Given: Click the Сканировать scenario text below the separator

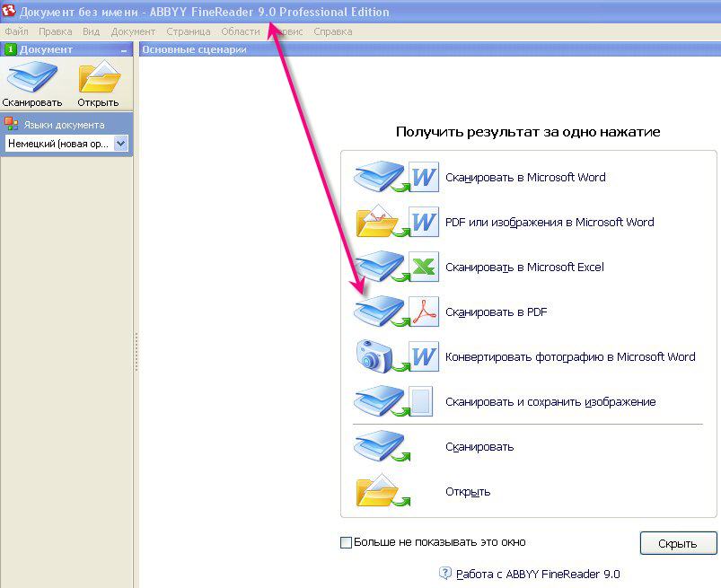Looking at the screenshot, I should (479, 447).
